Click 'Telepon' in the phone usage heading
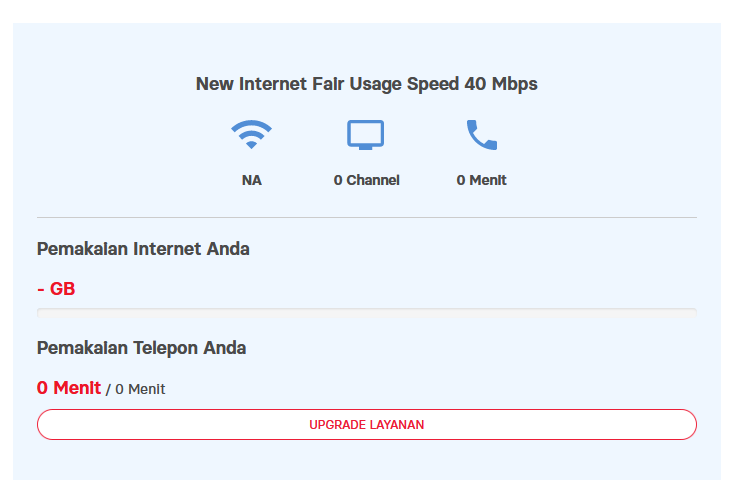This screenshot has width=736, height=502. 165,348
